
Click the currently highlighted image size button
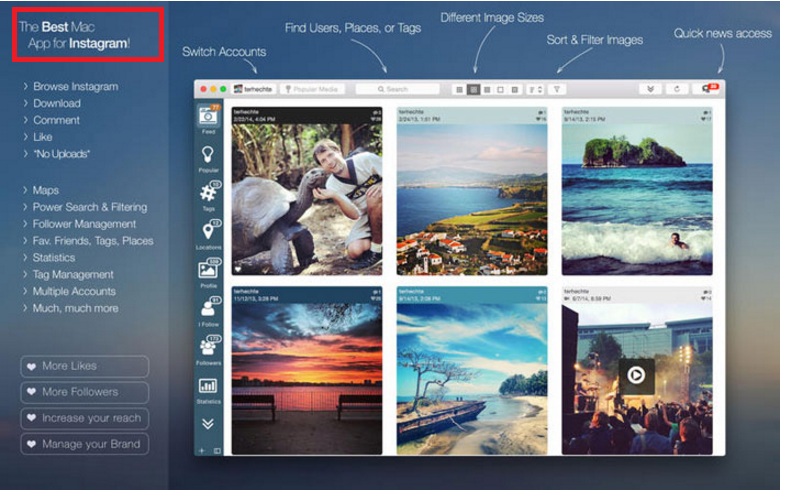pos(473,90)
